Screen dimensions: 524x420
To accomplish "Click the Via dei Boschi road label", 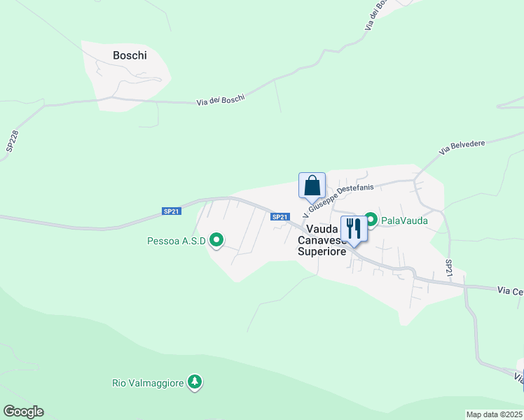I will pyautogui.click(x=221, y=100).
